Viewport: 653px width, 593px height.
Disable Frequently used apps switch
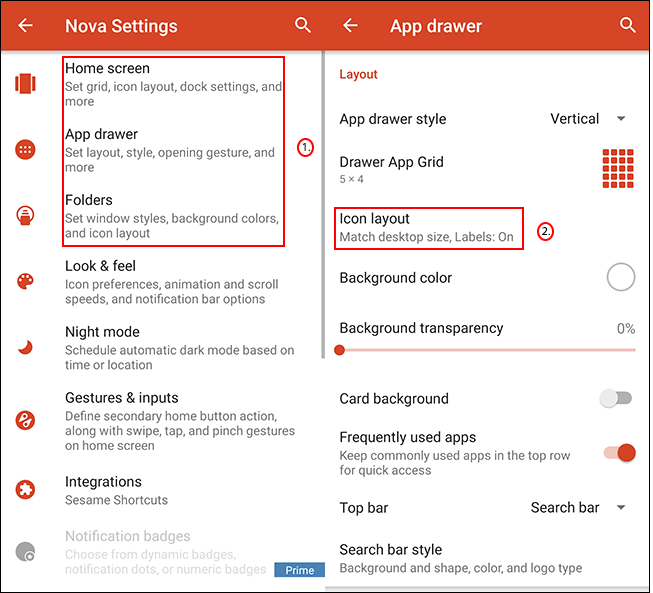[x=620, y=453]
